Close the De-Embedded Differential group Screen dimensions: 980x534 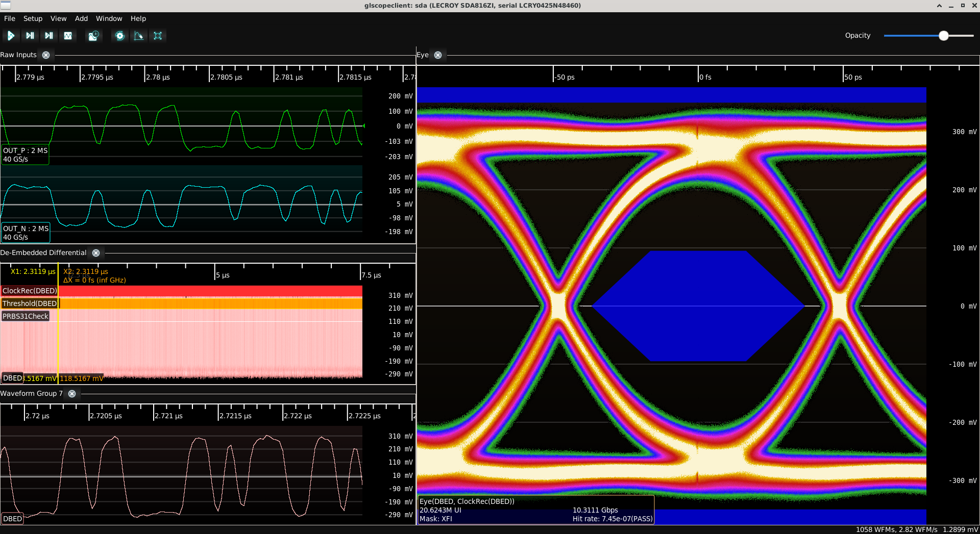point(96,253)
